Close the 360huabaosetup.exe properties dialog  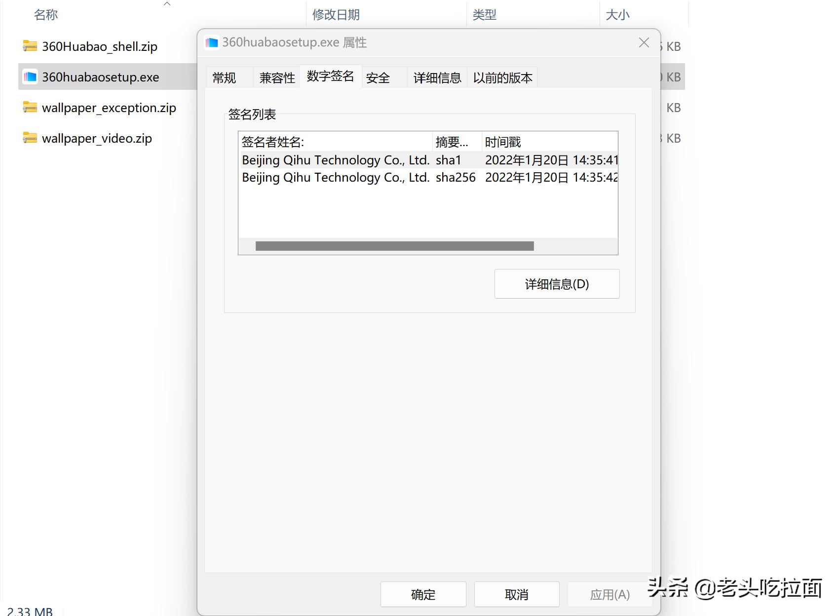(644, 43)
